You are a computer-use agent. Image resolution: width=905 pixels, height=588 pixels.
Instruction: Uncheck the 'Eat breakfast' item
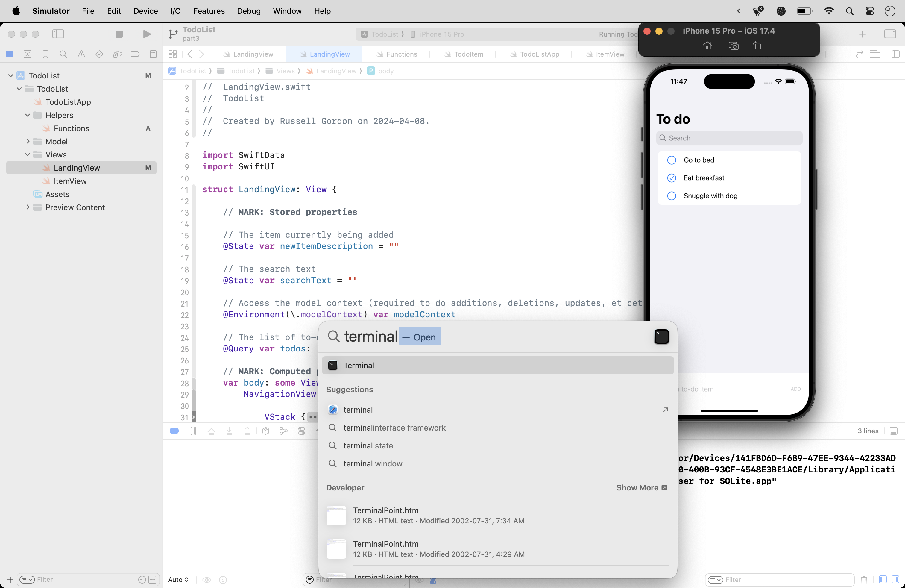click(672, 178)
